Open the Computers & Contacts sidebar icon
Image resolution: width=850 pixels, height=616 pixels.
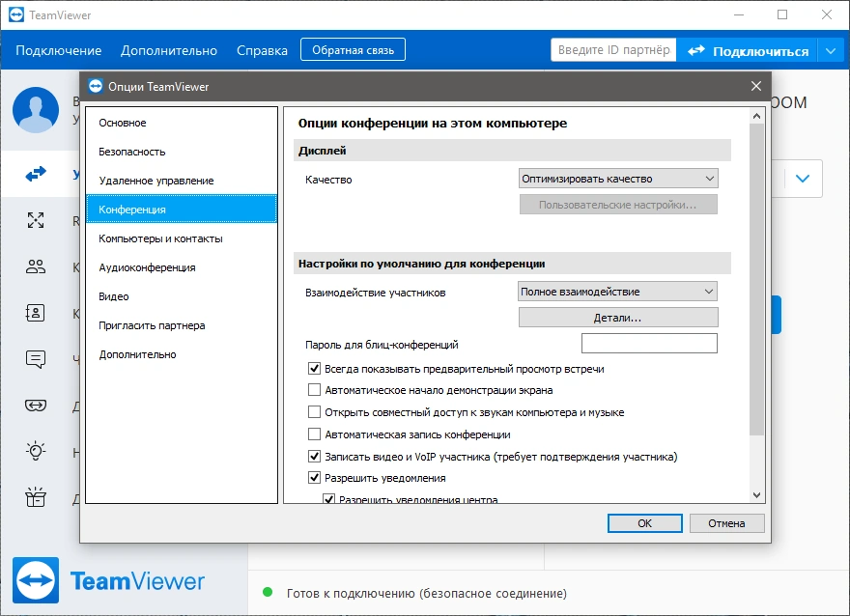[x=36, y=313]
